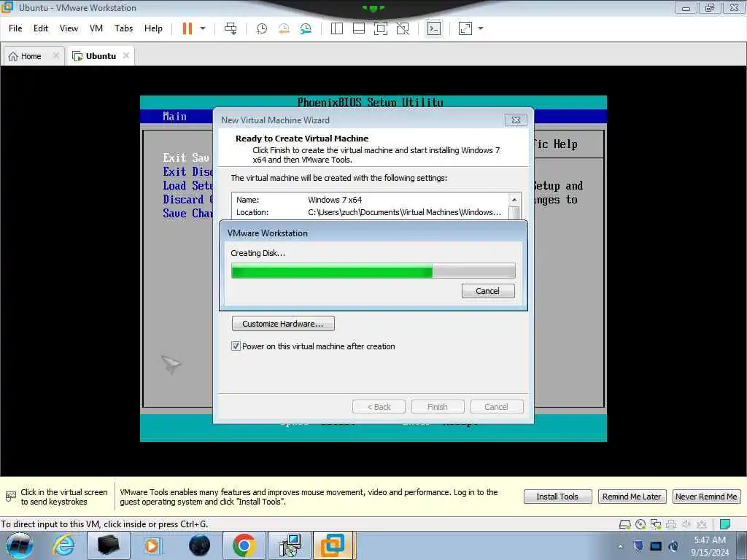
Task: Toggle the console view icon
Action: (433, 28)
